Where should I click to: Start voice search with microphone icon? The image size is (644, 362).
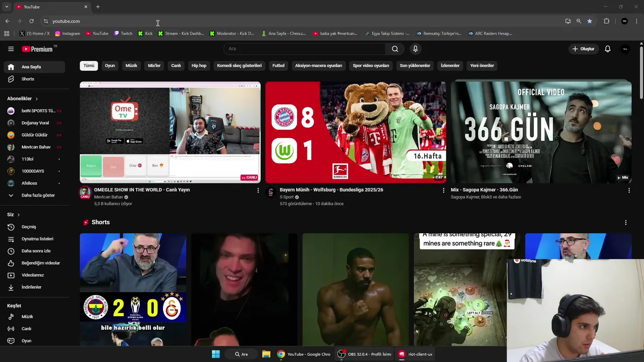click(415, 49)
